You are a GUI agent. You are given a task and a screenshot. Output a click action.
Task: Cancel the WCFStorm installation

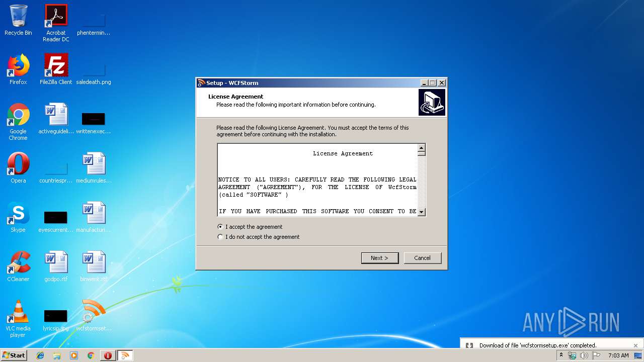point(423,258)
